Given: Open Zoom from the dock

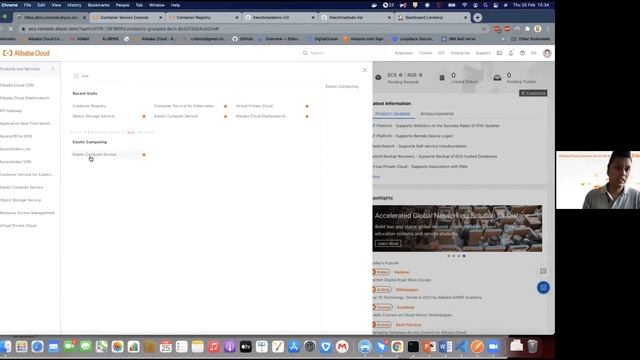Looking at the screenshot, I should 493,347.
